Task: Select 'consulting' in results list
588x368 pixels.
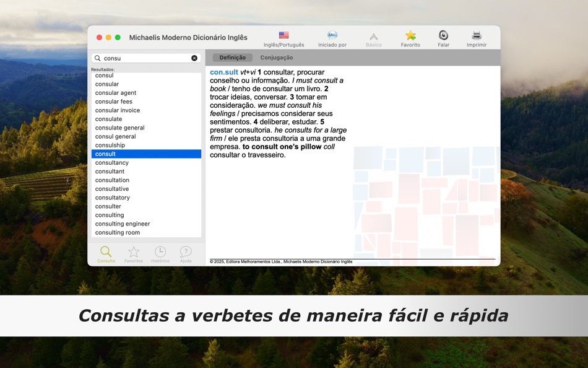Action: click(x=146, y=215)
